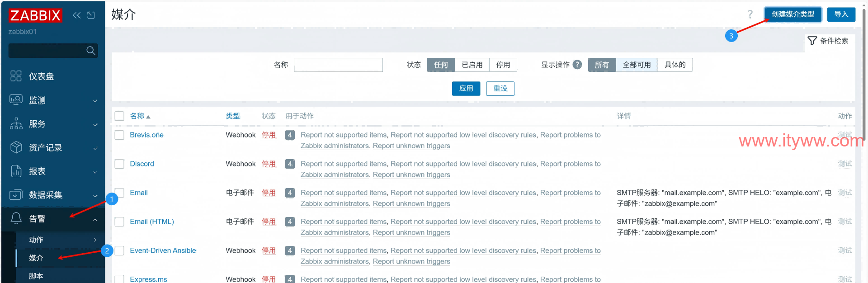Click the action count badge for Discord
The image size is (868, 283).
(290, 164)
